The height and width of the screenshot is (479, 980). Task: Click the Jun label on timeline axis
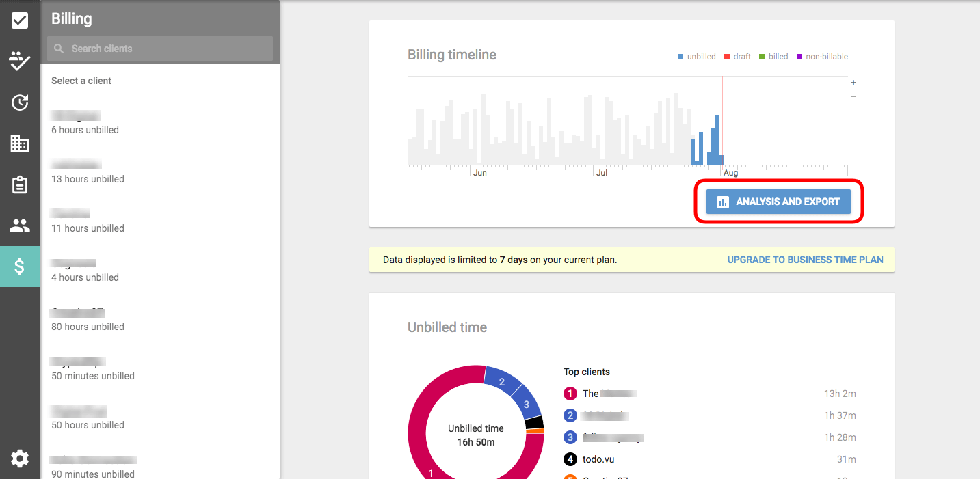point(480,173)
